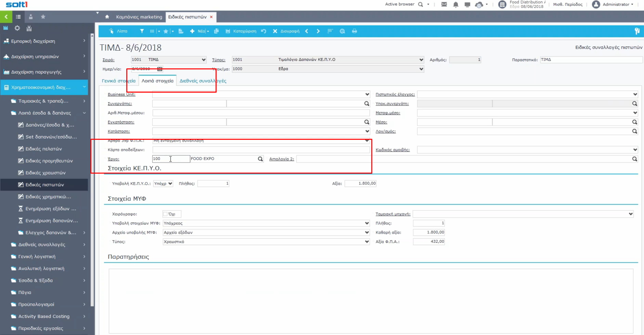Click the search icon in the Έργο field

click(260, 159)
